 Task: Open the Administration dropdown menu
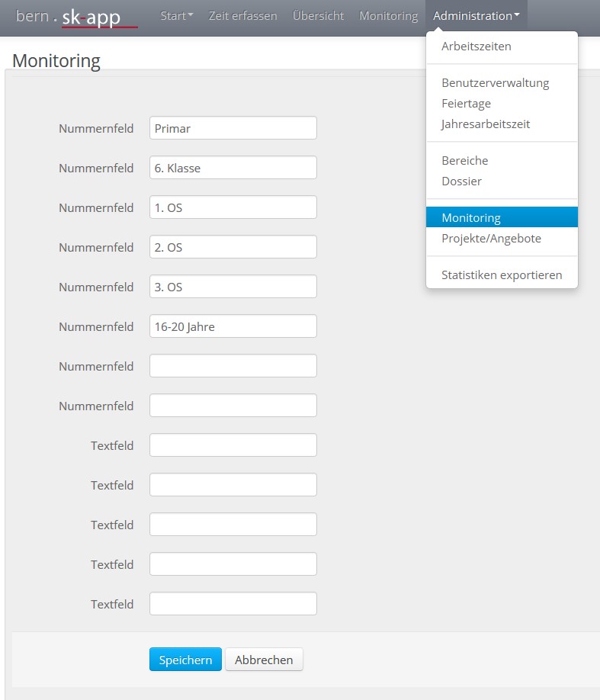[476, 16]
